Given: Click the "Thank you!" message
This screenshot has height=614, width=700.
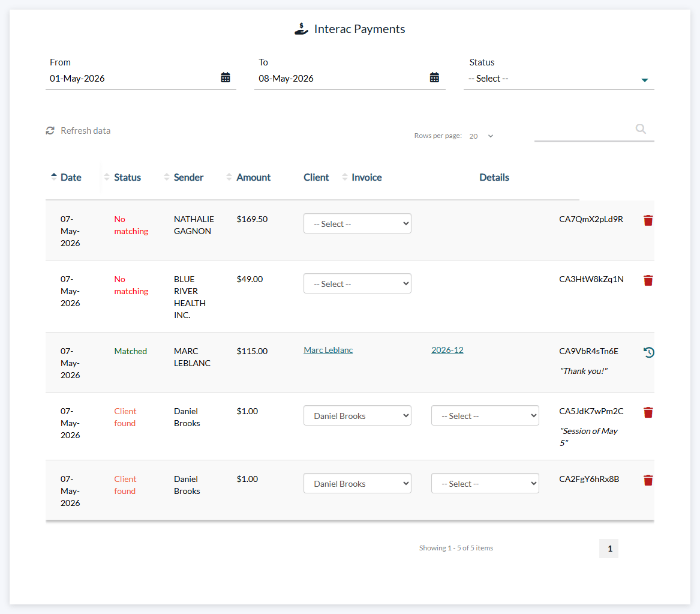Looking at the screenshot, I should (x=584, y=371).
